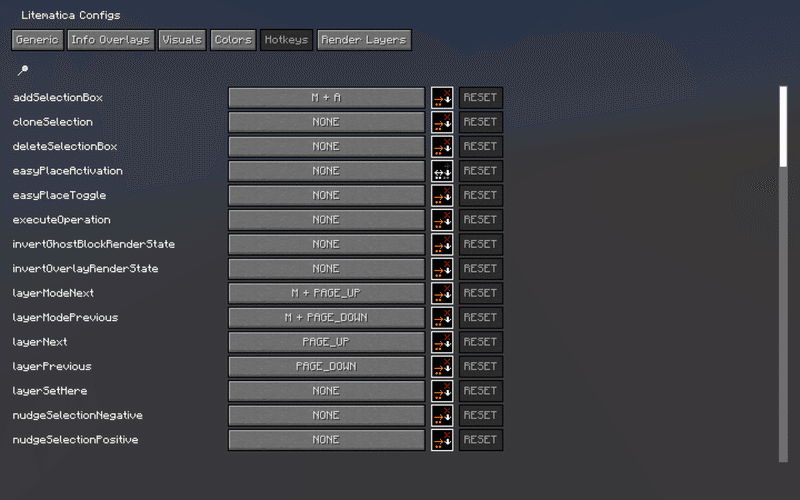The height and width of the screenshot is (500, 800).
Task: Set hotkey for invertGhostBlockRenderState
Action: pyautogui.click(x=326, y=244)
